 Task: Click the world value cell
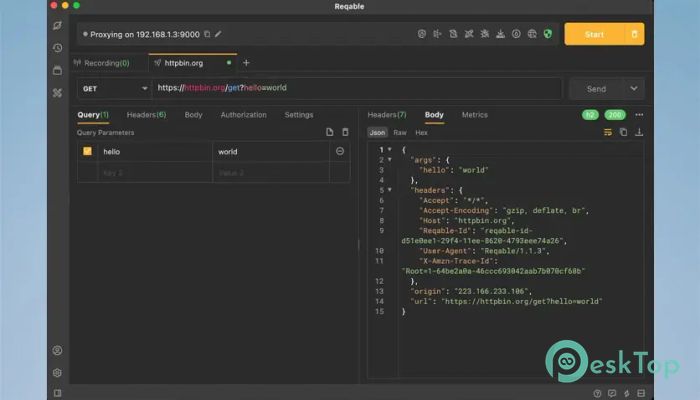[271, 152]
